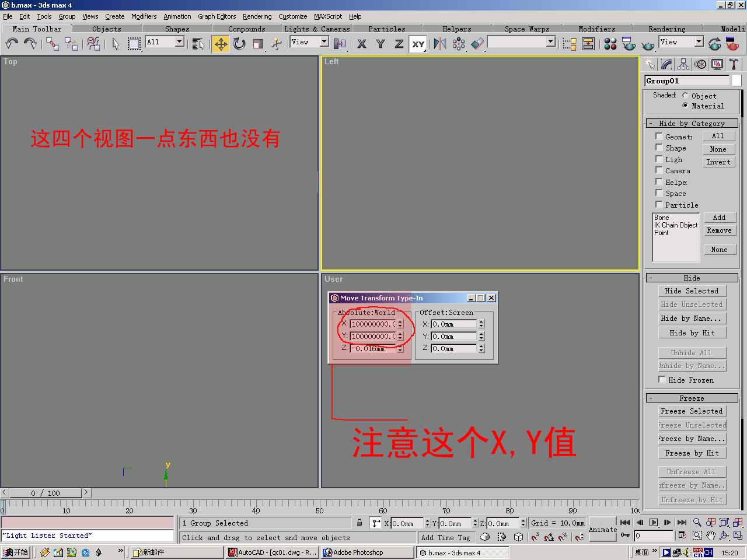747x560 pixels.
Task: Restrict transform to Z axis
Action: click(399, 43)
